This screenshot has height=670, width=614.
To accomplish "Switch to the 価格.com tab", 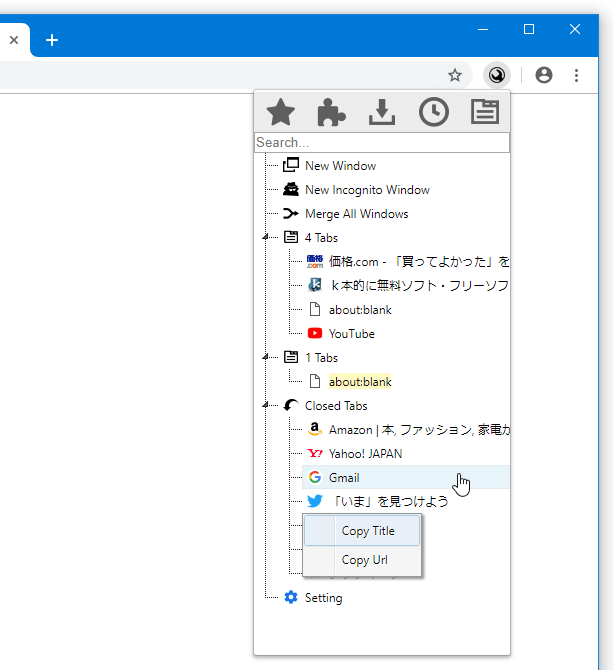I will [419, 262].
